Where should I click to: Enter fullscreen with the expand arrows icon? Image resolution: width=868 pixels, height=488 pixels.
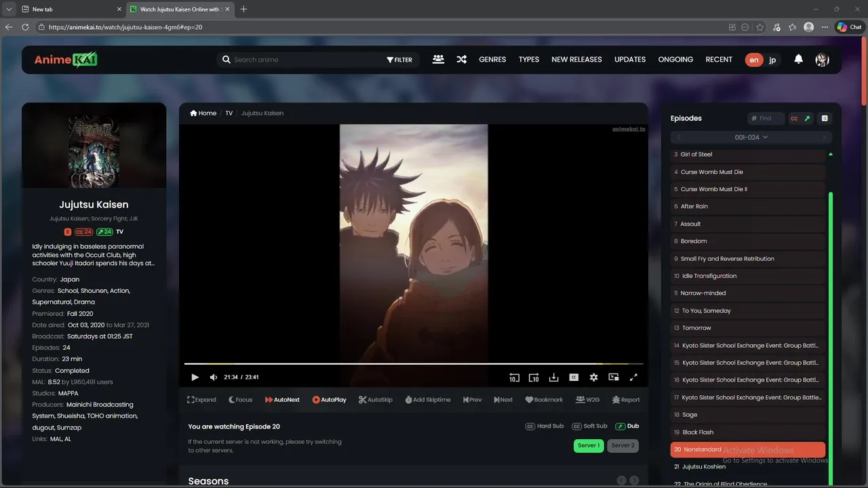[x=634, y=378]
